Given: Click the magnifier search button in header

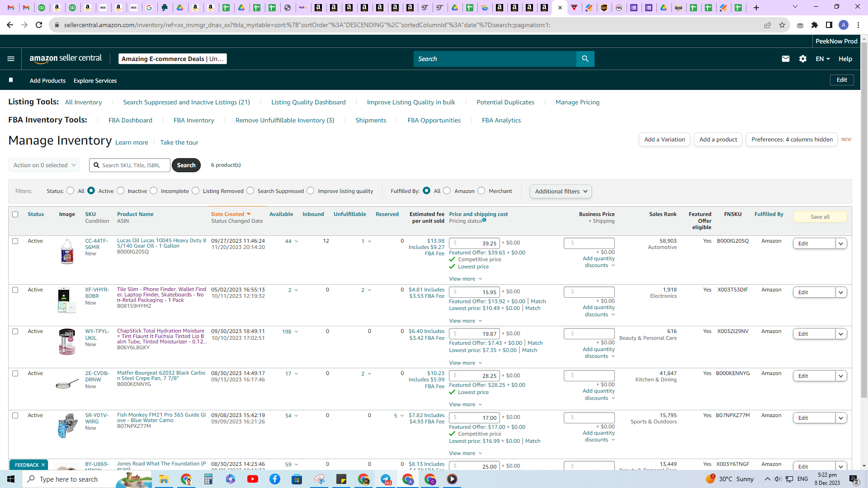Looking at the screenshot, I should pyautogui.click(x=585, y=59).
